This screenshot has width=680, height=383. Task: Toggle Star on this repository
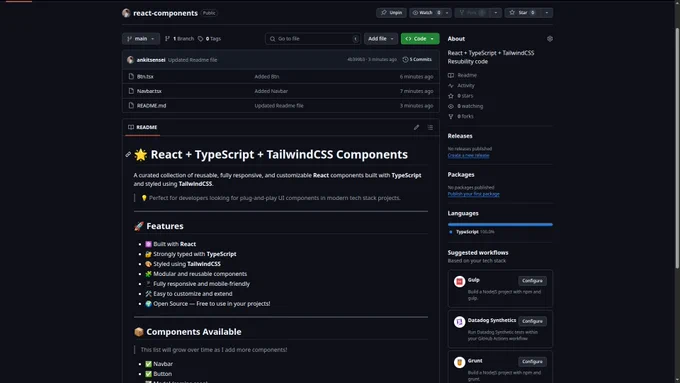[x=523, y=13]
